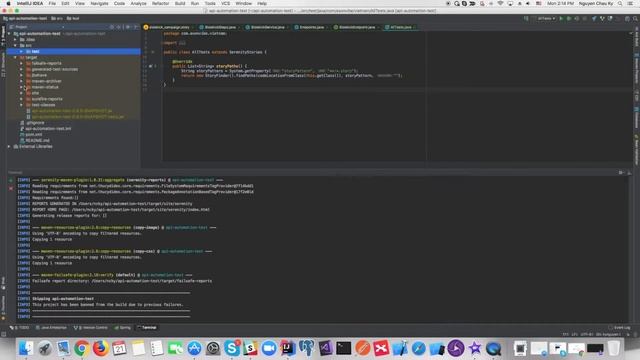Open the Version Control tool window
This screenshot has width=640, height=360.
pos(91,328)
